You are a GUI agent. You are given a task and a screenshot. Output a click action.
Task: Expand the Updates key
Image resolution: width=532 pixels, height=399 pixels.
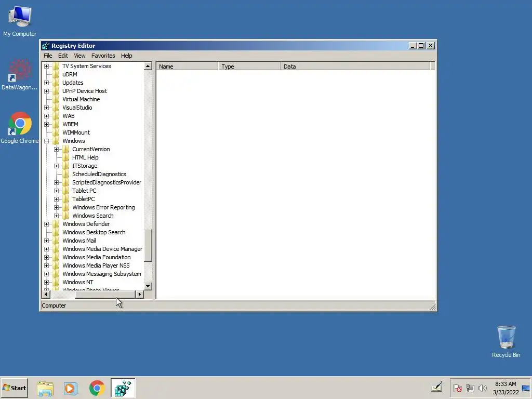click(46, 83)
